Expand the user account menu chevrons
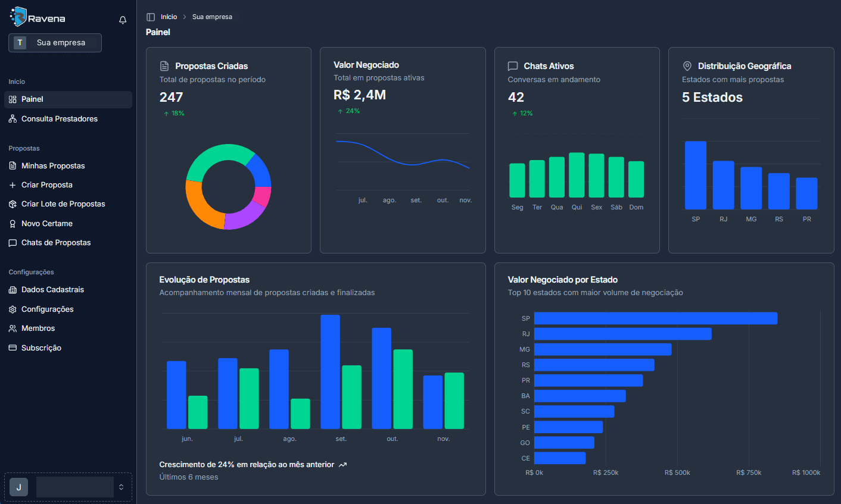The height and width of the screenshot is (504, 841). point(122,487)
